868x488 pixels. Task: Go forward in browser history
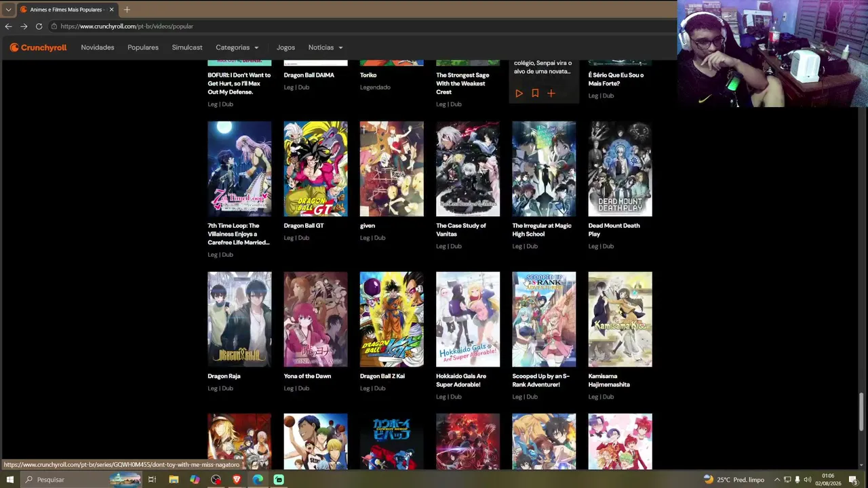24,26
